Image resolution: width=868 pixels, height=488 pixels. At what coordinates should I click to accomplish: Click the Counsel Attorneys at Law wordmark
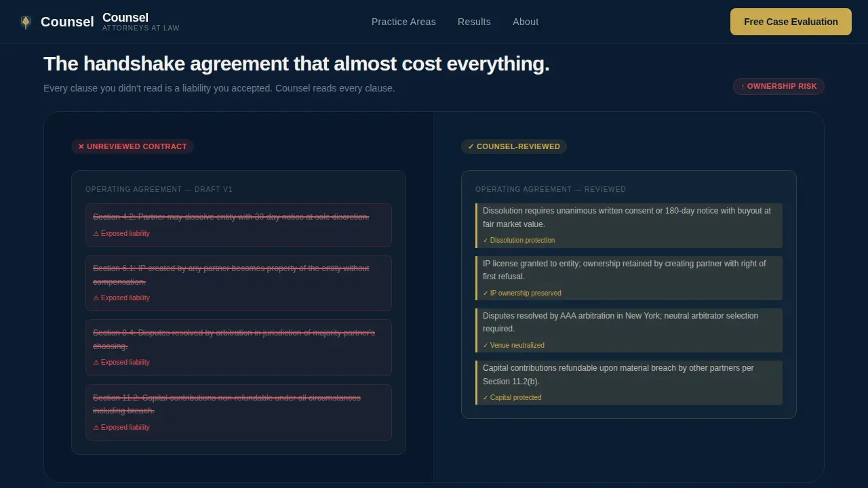tap(141, 22)
